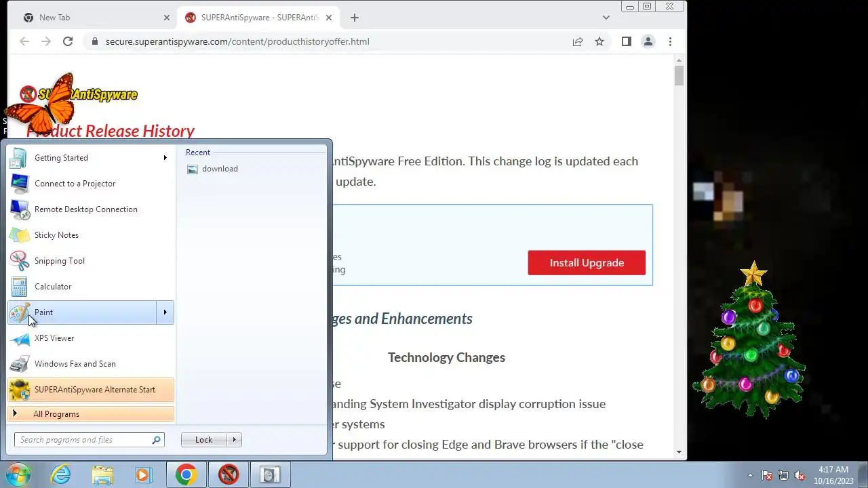Launch Snipping Tool scissors icon

tap(19, 261)
